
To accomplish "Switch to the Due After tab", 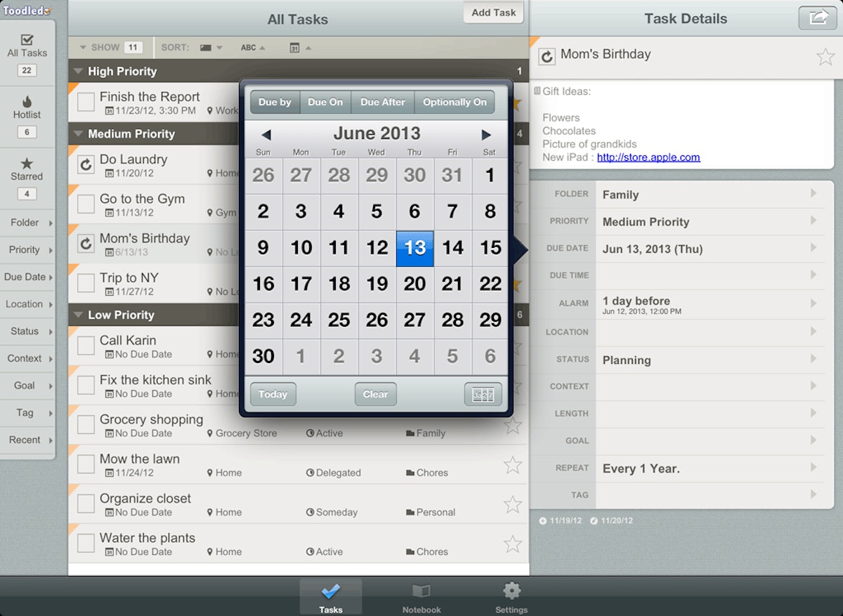I will click(x=382, y=101).
